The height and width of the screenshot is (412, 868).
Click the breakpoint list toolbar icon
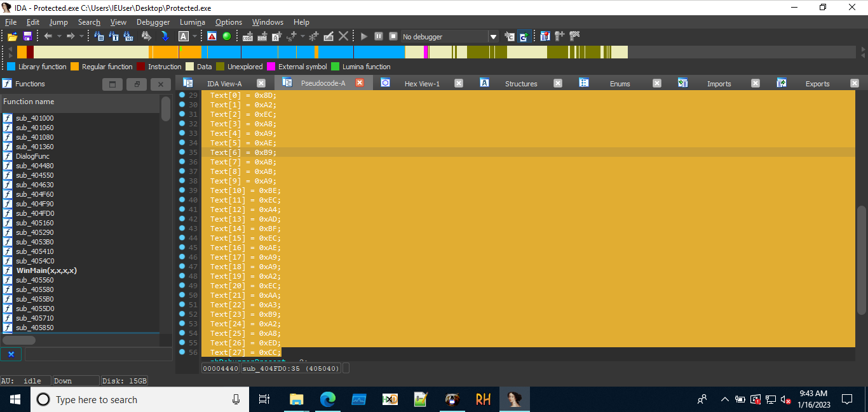point(545,36)
